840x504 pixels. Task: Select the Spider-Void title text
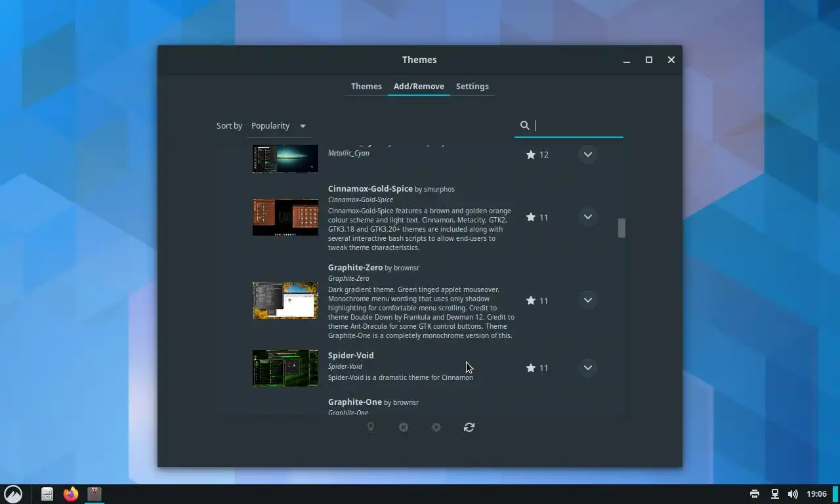351,356
